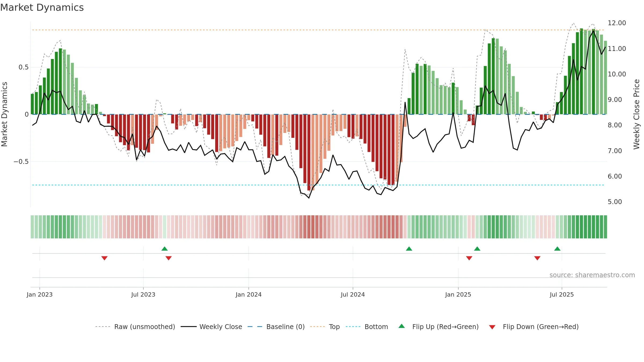Click the cyan dotted Bottom threshold line

pyautogui.click(x=318, y=185)
